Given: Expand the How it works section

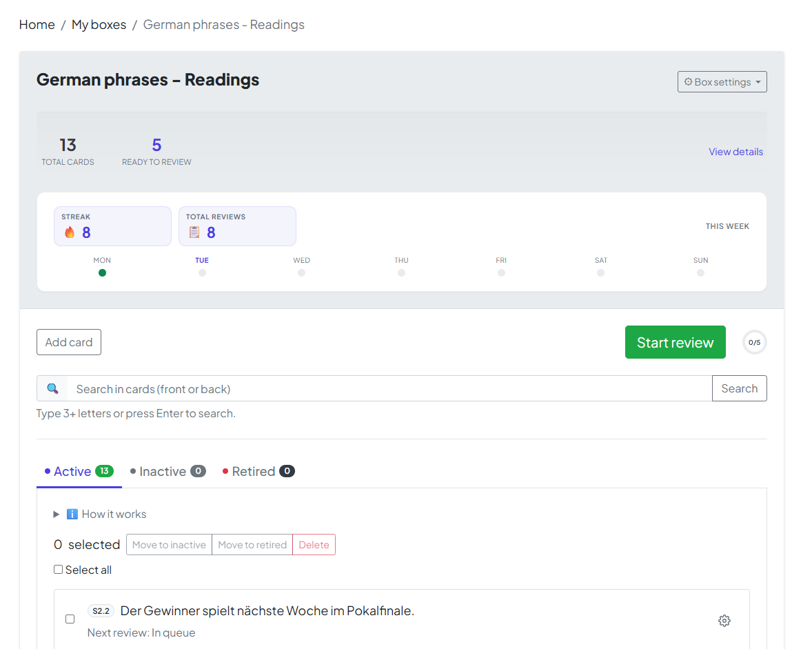Looking at the screenshot, I should coord(57,514).
